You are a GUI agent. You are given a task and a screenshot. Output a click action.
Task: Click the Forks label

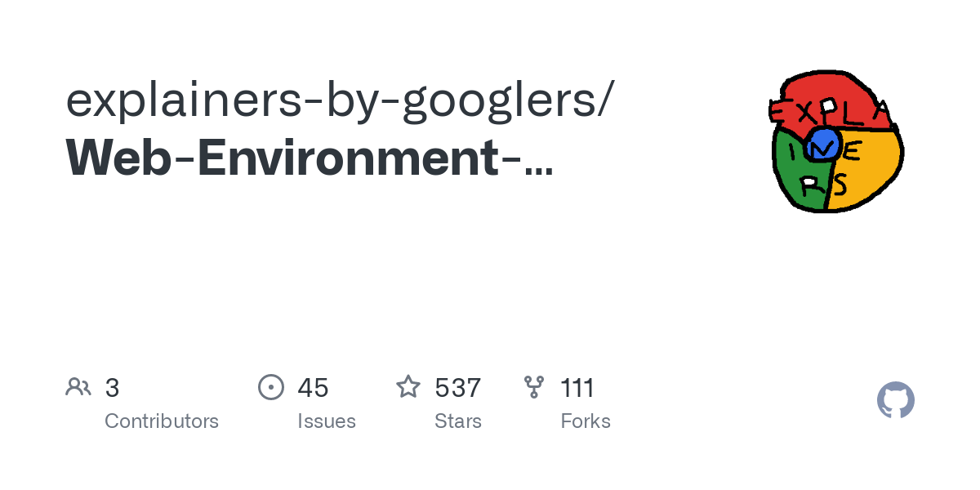586,421
